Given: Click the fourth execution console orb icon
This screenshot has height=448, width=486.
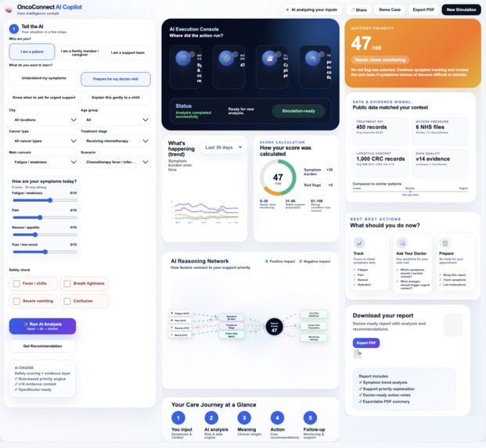Looking at the screenshot, I should pyautogui.click(x=313, y=58).
